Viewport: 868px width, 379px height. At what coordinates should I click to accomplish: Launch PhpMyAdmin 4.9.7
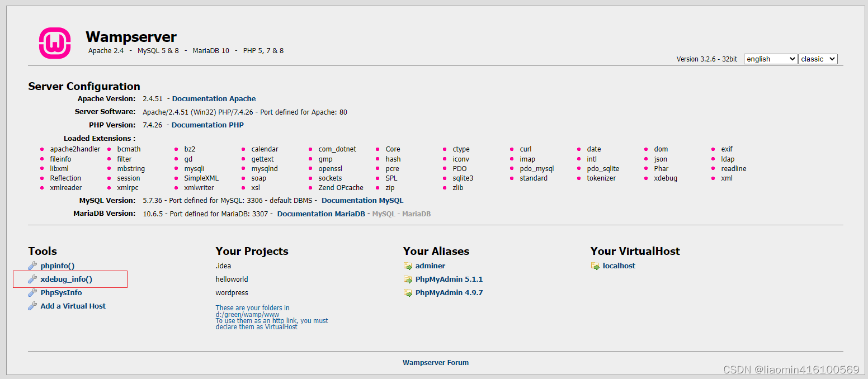coord(449,292)
